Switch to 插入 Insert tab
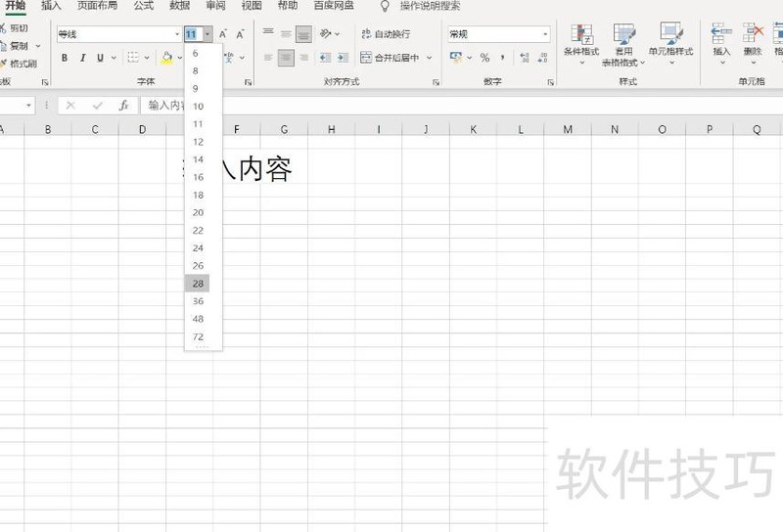This screenshot has width=783, height=532. [x=51, y=6]
